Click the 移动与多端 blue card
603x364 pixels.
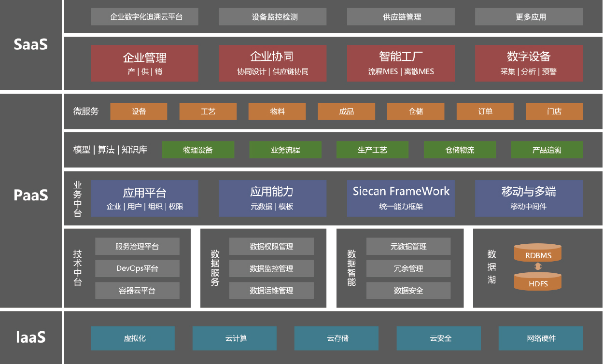(x=529, y=198)
